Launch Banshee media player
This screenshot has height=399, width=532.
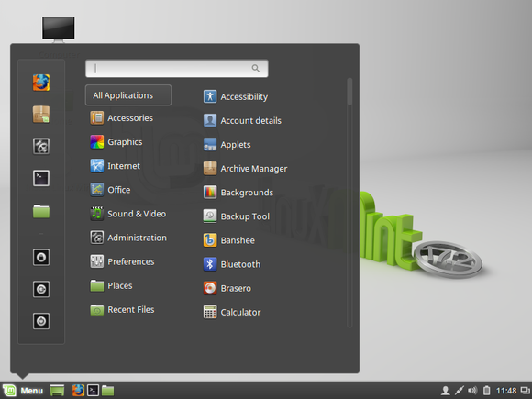tap(229, 240)
